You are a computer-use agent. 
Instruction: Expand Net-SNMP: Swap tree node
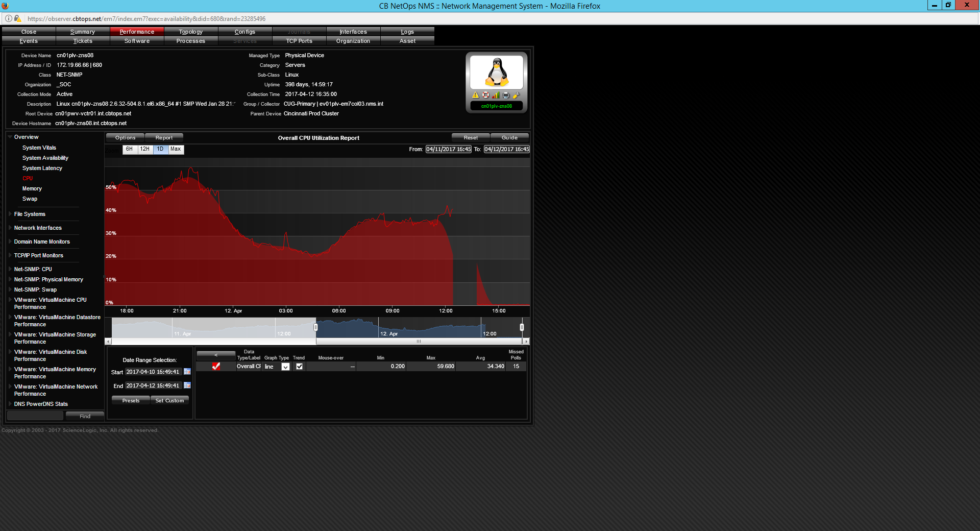click(10, 289)
